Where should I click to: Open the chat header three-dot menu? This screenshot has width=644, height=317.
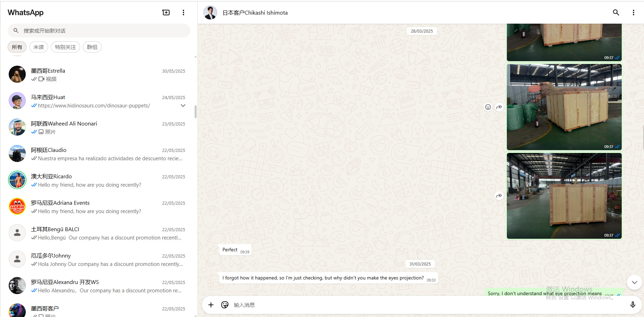coord(633,13)
